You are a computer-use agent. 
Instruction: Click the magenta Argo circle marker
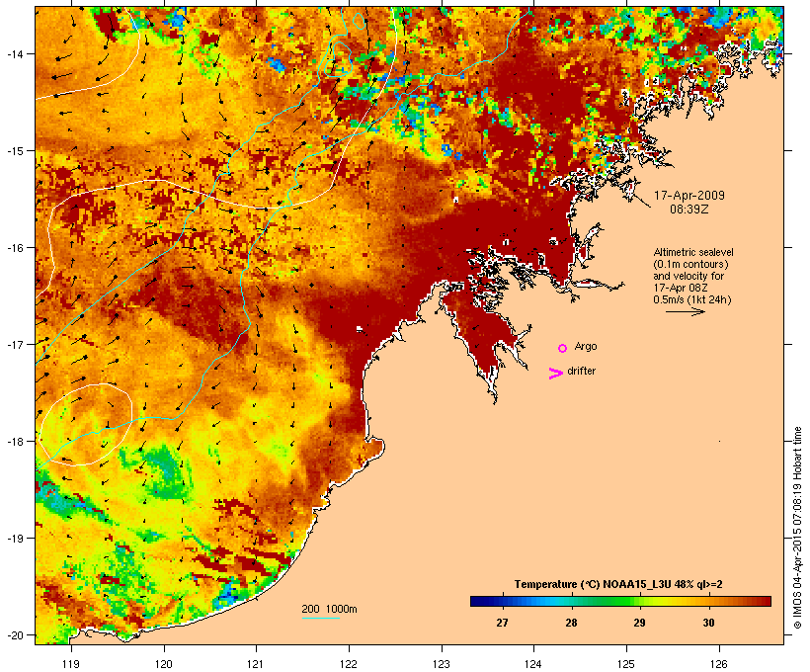[x=563, y=349]
